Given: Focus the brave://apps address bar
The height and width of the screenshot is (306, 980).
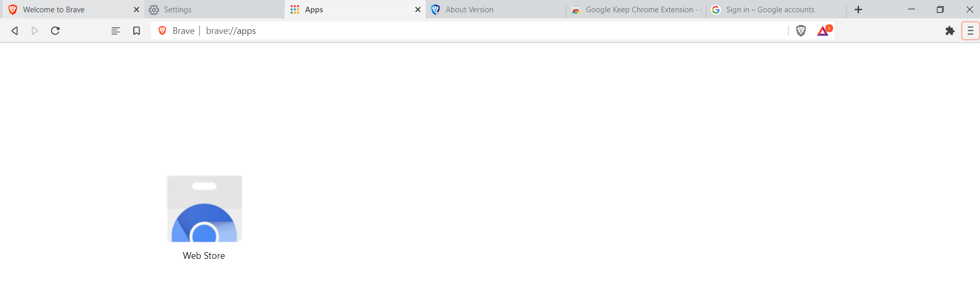Looking at the screenshot, I should click(492, 31).
